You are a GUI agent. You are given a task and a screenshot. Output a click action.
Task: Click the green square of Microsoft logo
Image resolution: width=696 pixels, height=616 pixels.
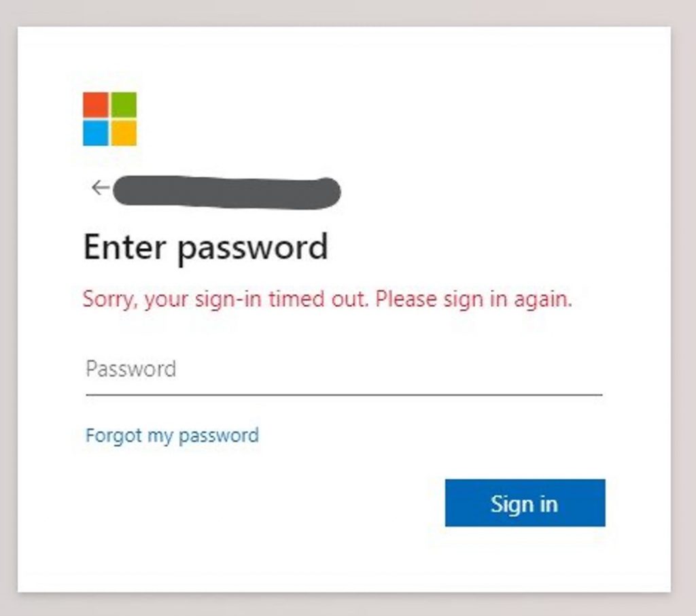click(124, 105)
